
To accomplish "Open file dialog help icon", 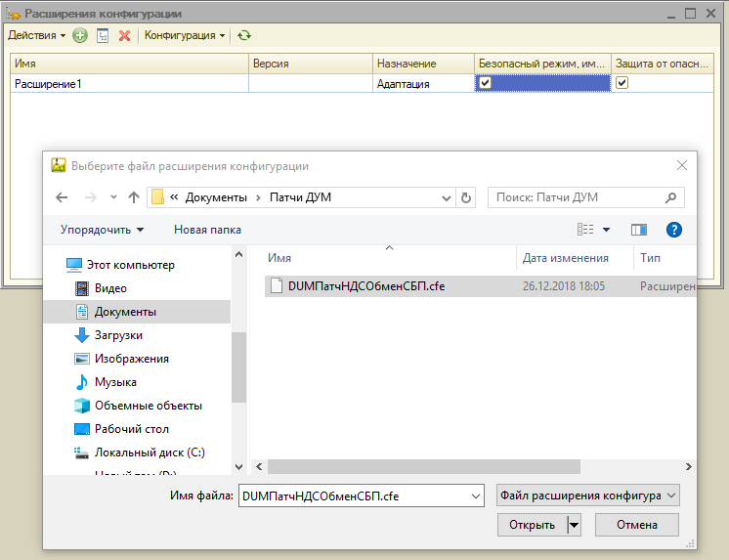I will 673,230.
